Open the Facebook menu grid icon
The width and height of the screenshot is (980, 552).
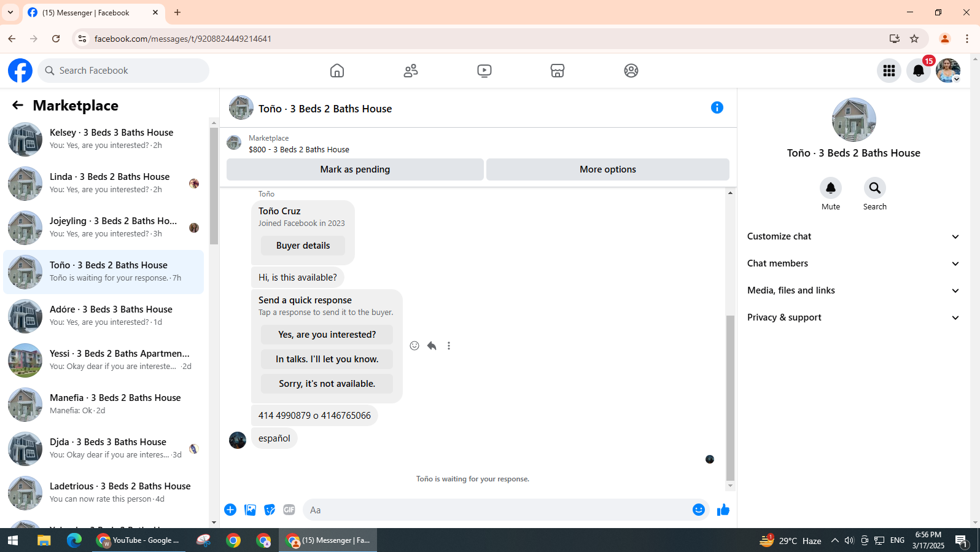tap(889, 71)
